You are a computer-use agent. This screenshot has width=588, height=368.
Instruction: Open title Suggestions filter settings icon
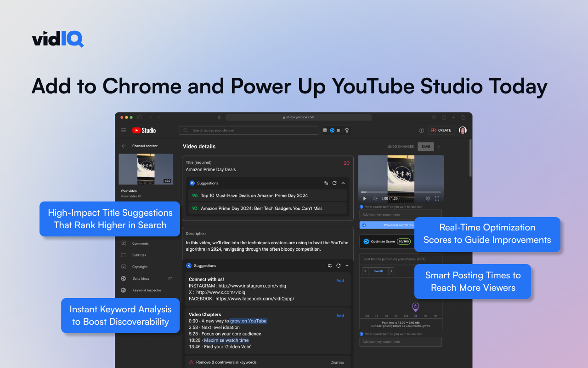[x=326, y=183]
